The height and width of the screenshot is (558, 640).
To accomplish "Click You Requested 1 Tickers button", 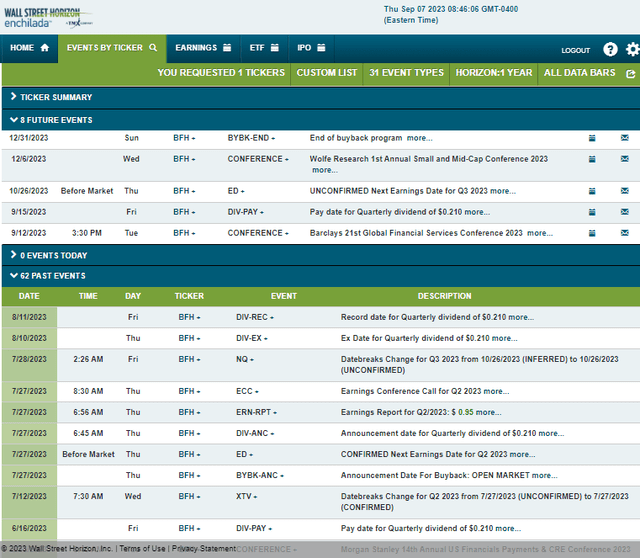I will pyautogui.click(x=221, y=73).
